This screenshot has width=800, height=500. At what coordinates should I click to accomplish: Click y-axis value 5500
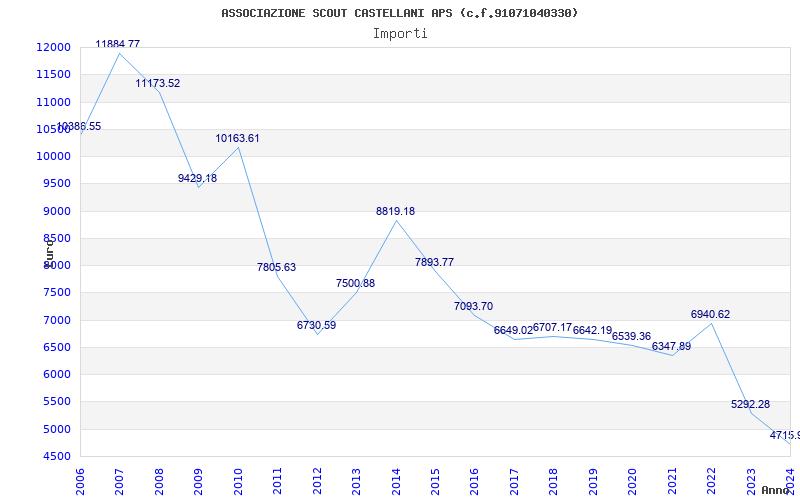(56, 402)
